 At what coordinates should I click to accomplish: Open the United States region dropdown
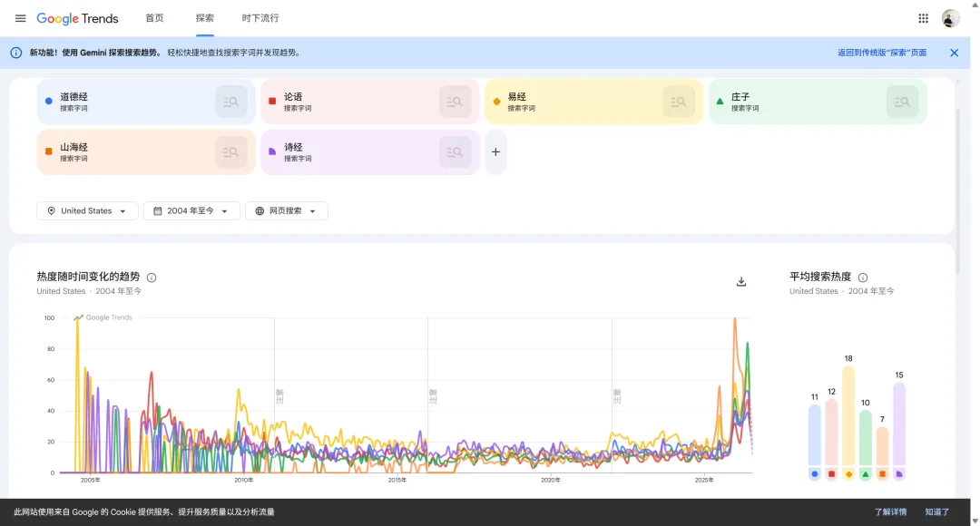point(87,211)
